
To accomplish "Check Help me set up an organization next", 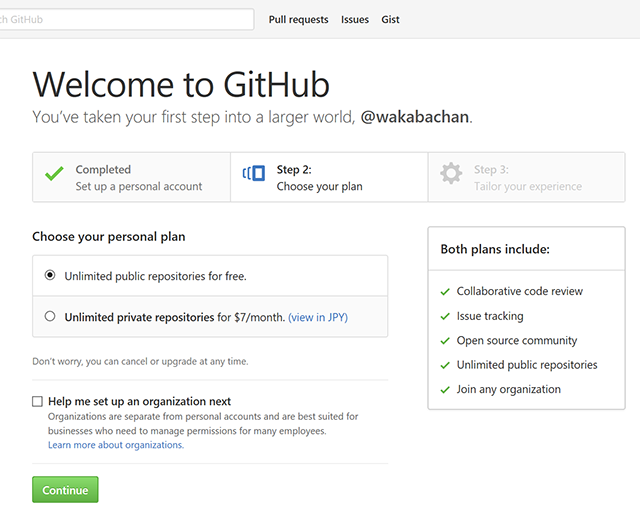I will (37, 402).
